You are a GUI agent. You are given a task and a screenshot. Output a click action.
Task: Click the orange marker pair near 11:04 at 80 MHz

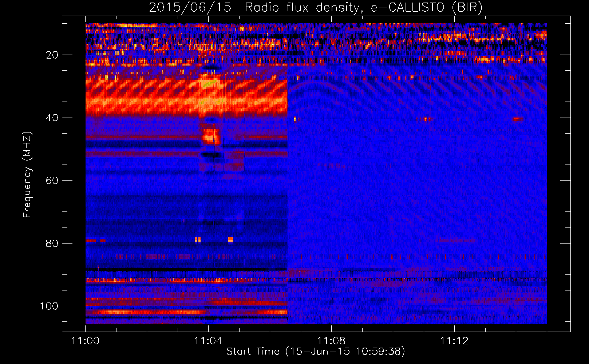(198, 240)
